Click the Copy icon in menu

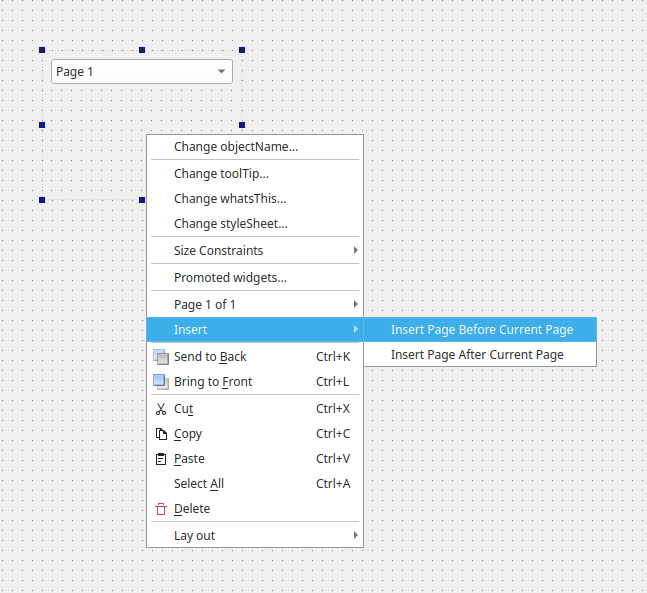click(x=161, y=434)
